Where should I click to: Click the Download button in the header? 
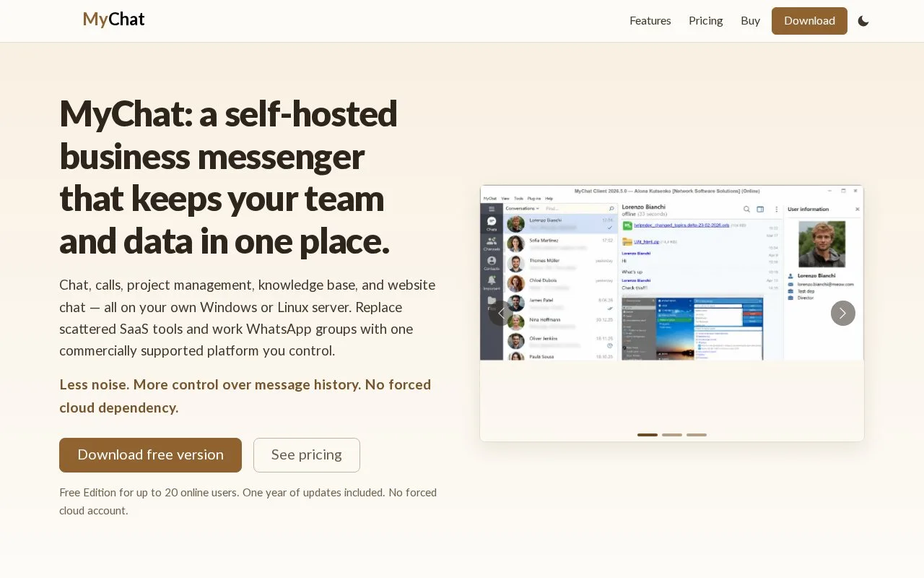coord(809,21)
